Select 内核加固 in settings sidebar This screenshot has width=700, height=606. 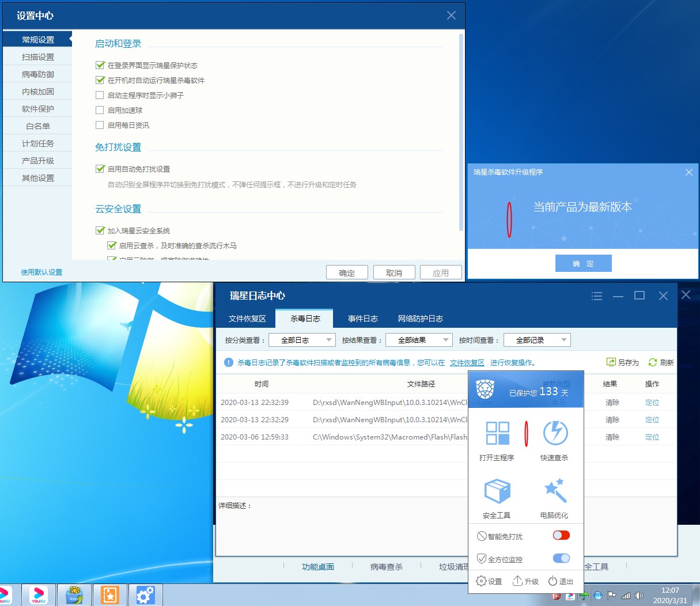coord(37,92)
